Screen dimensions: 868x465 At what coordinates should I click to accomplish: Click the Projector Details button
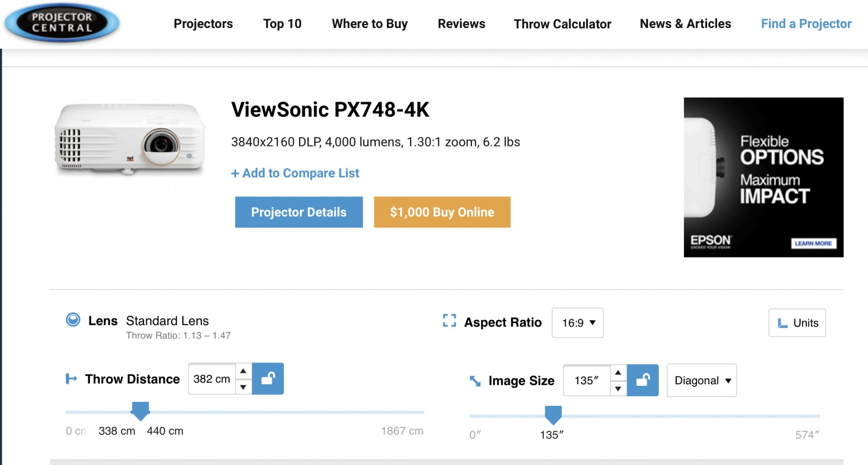tap(299, 212)
